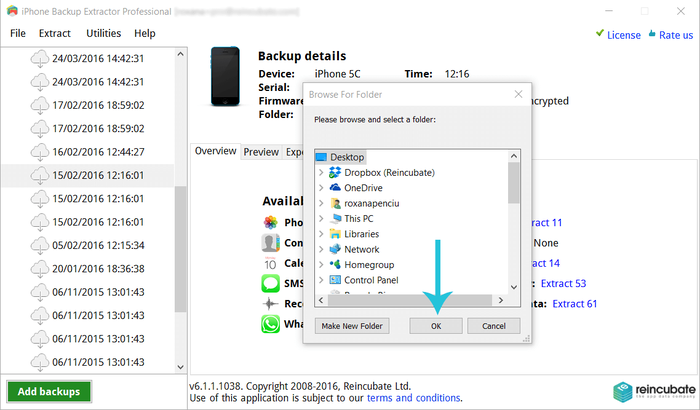Viewport: 700px width, 410px height.
Task: Click the backup list scrollbar thumb
Action: coord(180,249)
